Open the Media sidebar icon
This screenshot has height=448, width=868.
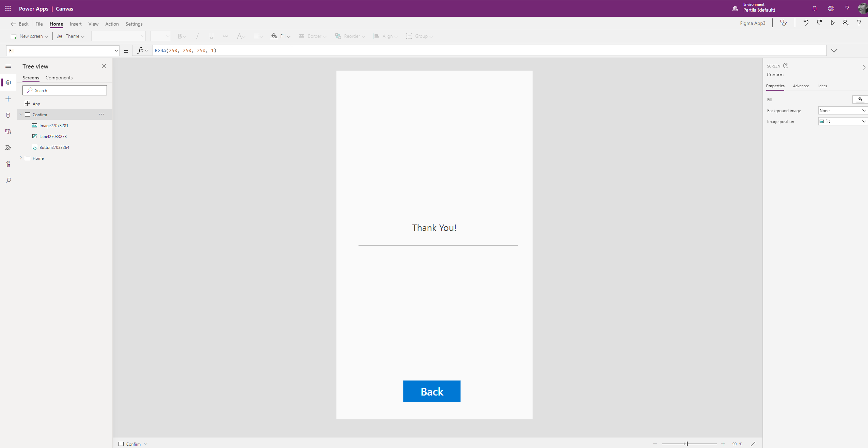8,132
